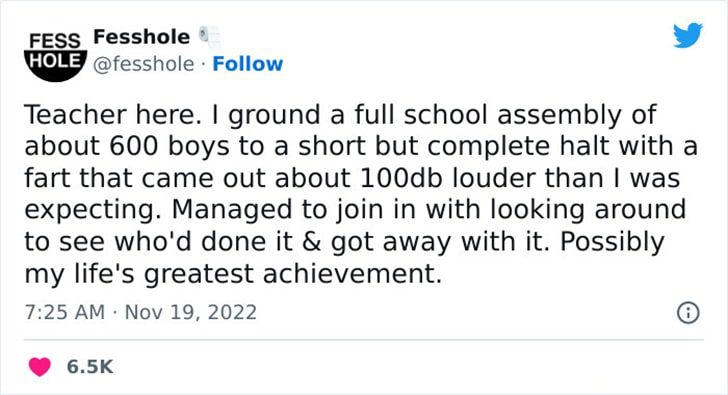Image resolution: width=728 pixels, height=395 pixels.
Task: Click the ampersand in the tweet
Action: pyautogui.click(x=311, y=242)
